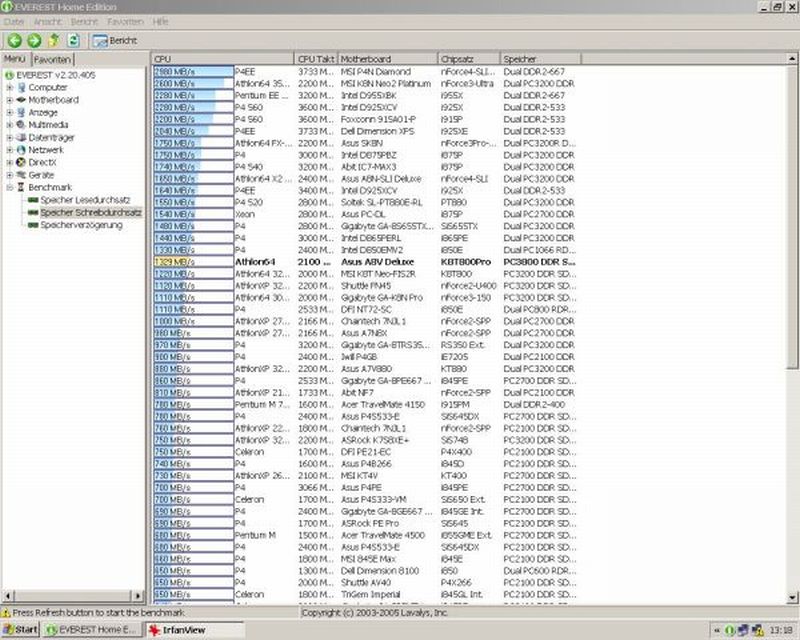
Task: Expand hidden system tray icons arrow
Action: click(x=717, y=631)
